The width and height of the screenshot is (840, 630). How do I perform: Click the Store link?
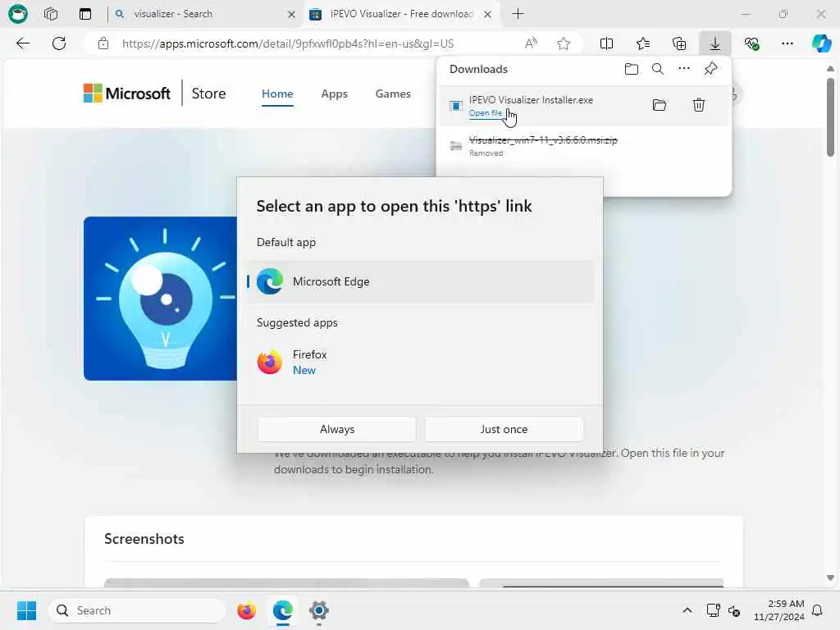coord(208,94)
